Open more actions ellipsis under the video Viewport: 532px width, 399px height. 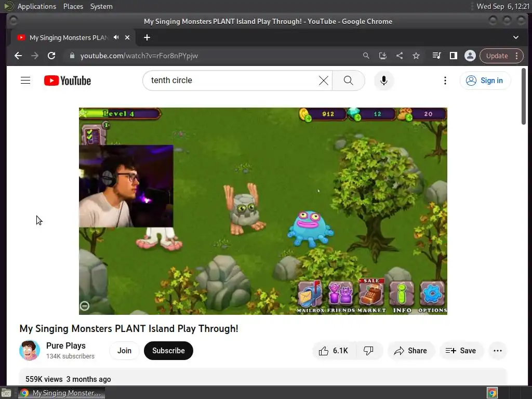[498, 351]
